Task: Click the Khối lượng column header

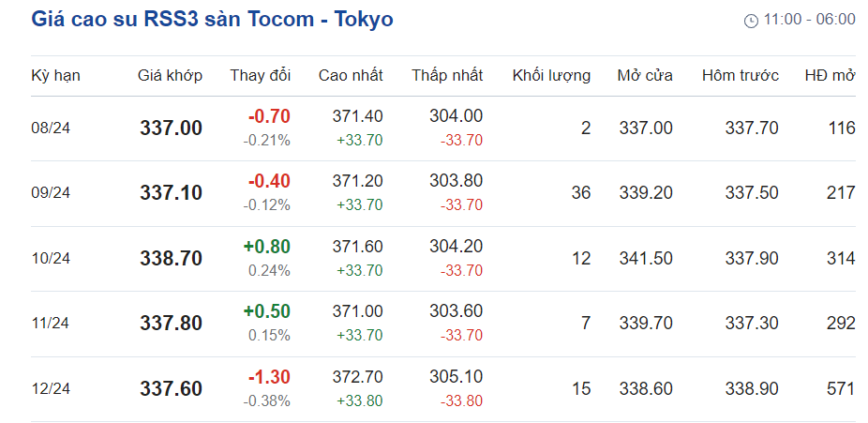Action: point(551,76)
